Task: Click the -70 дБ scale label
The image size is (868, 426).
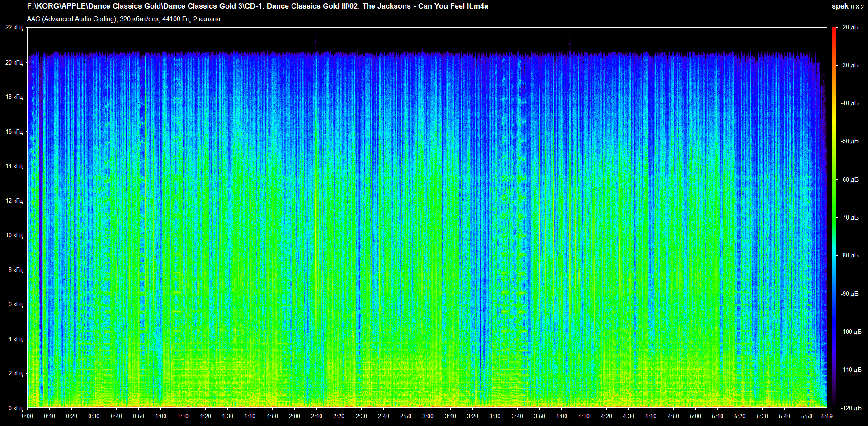Action: pyautogui.click(x=849, y=217)
